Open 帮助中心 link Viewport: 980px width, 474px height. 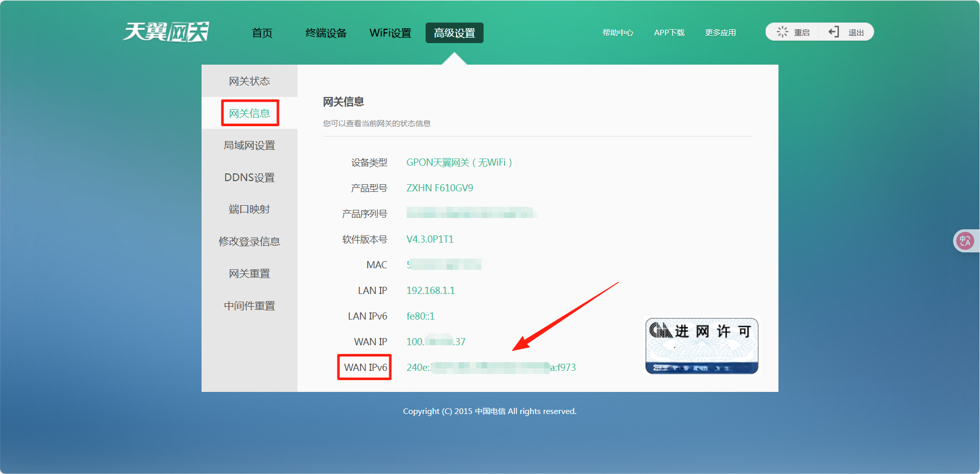[x=618, y=32]
